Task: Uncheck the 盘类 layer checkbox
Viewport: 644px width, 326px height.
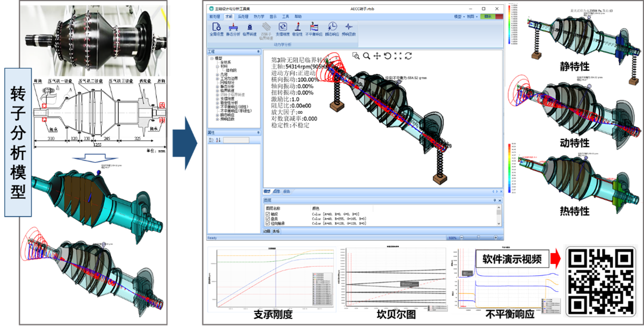Action: (x=266, y=219)
